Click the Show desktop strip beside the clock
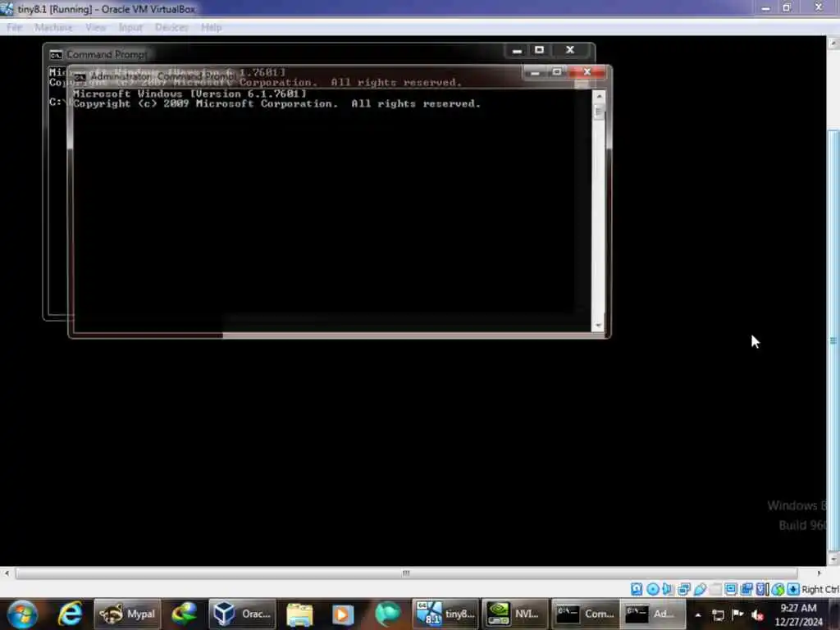840x630 pixels. pyautogui.click(x=836, y=614)
